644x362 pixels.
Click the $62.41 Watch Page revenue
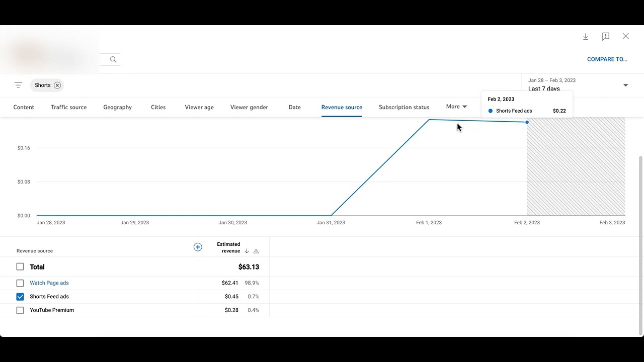[230, 283]
